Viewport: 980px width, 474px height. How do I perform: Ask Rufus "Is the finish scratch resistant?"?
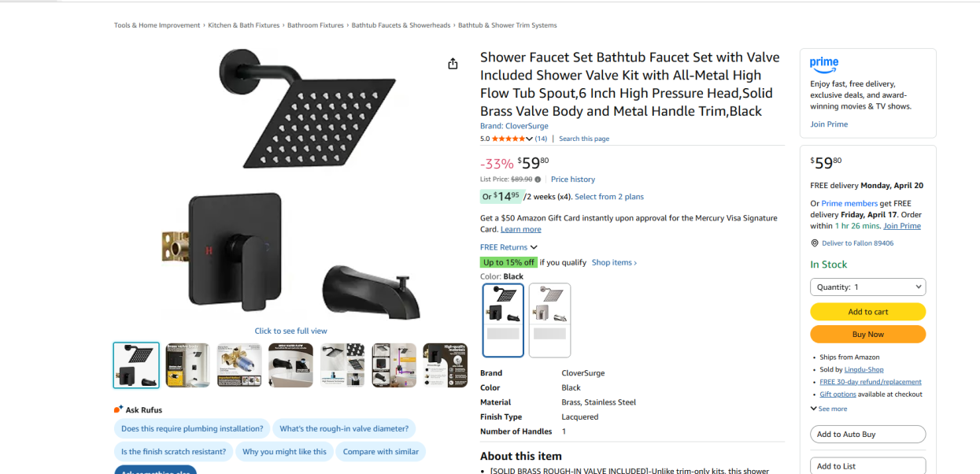click(173, 452)
